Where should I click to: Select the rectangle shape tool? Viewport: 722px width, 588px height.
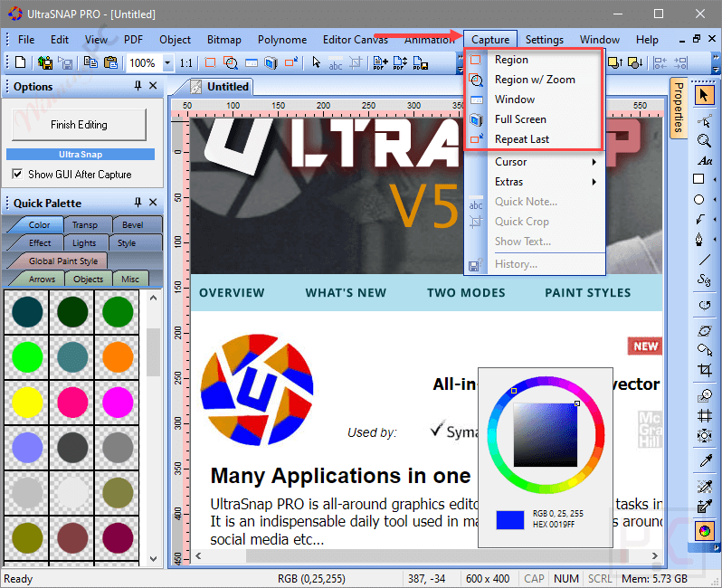pyautogui.click(x=699, y=179)
